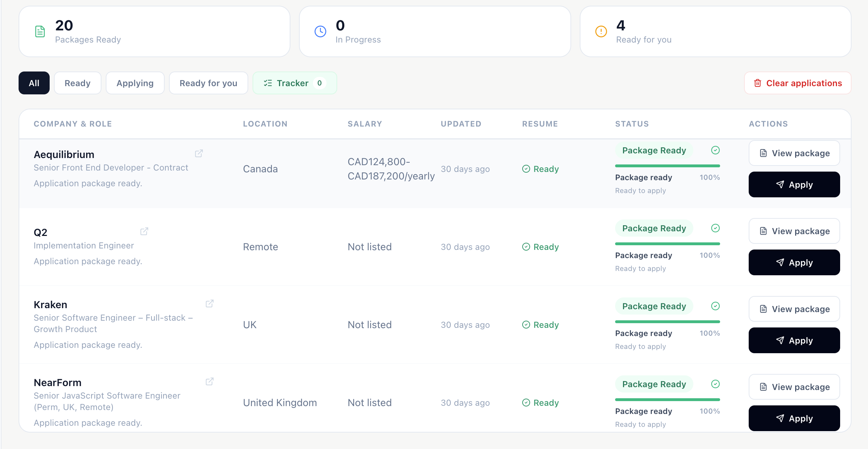Click Implementation Engineer role text
This screenshot has height=449, width=868.
(84, 246)
